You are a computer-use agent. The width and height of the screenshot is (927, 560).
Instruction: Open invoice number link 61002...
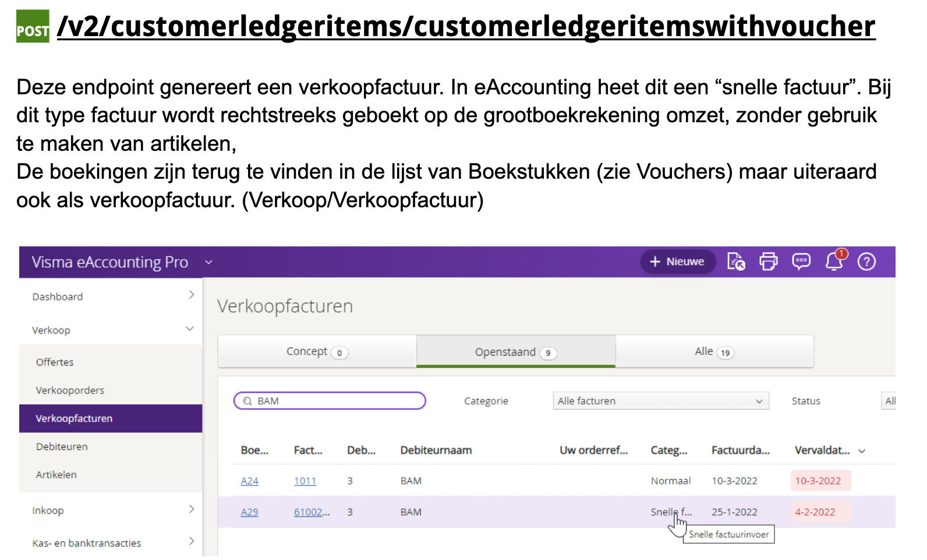(x=312, y=512)
